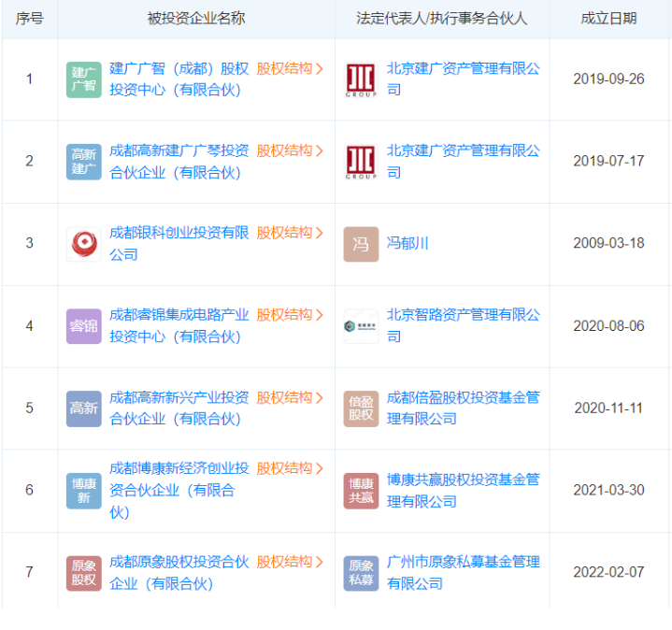Open 成都睿锦集成电路产业投资中心 link
Image resolution: width=672 pixels, height=630 pixels.
click(x=179, y=325)
